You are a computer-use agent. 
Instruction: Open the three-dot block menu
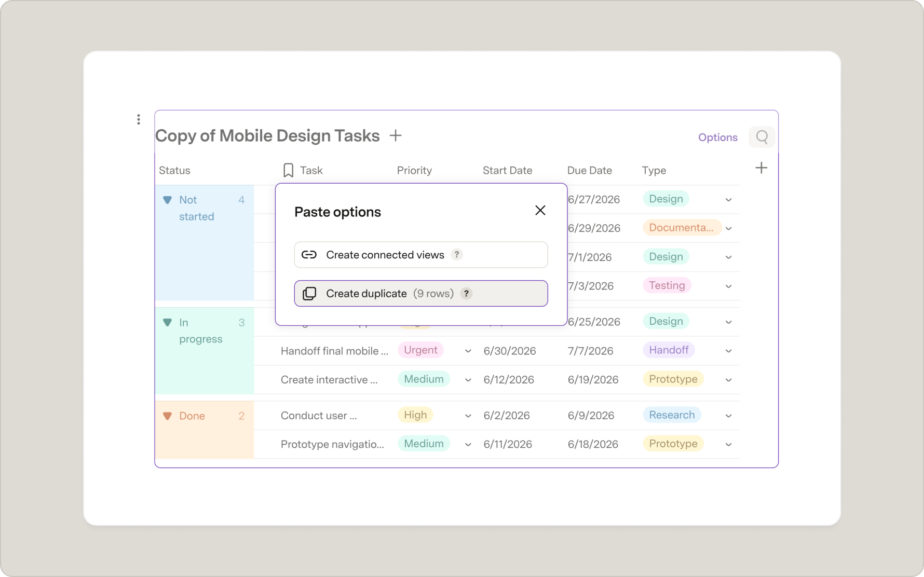[139, 120]
